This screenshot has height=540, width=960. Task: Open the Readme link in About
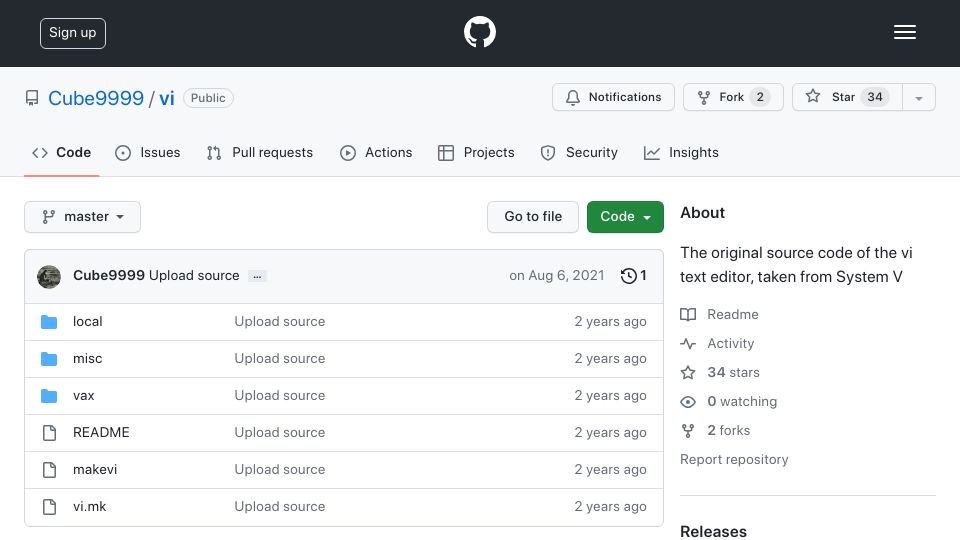click(x=719, y=314)
